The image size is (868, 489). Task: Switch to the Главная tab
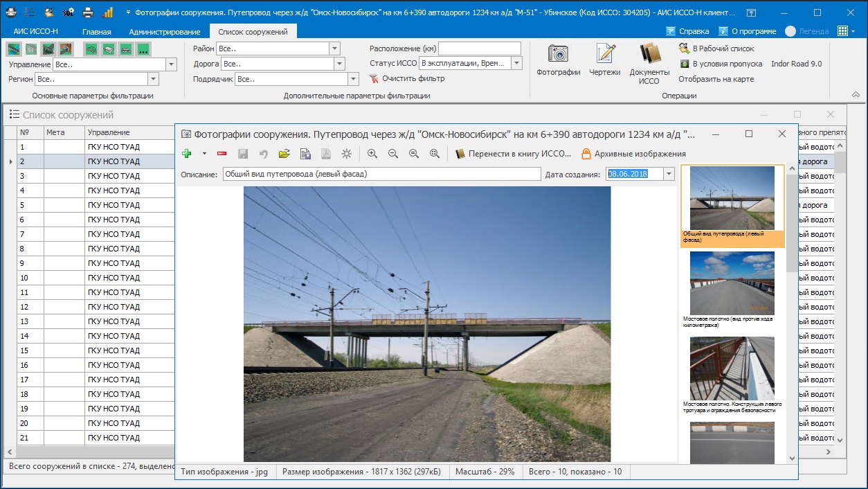[97, 31]
